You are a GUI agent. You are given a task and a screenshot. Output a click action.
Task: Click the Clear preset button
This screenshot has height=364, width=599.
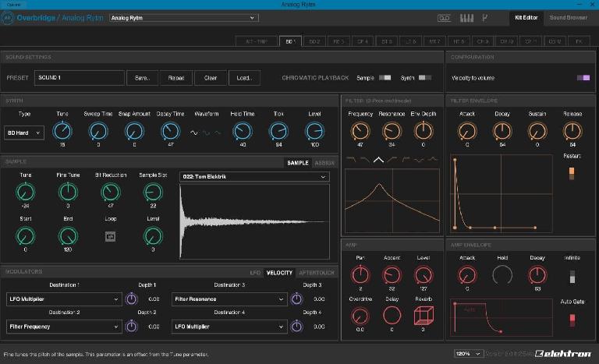[x=211, y=78]
